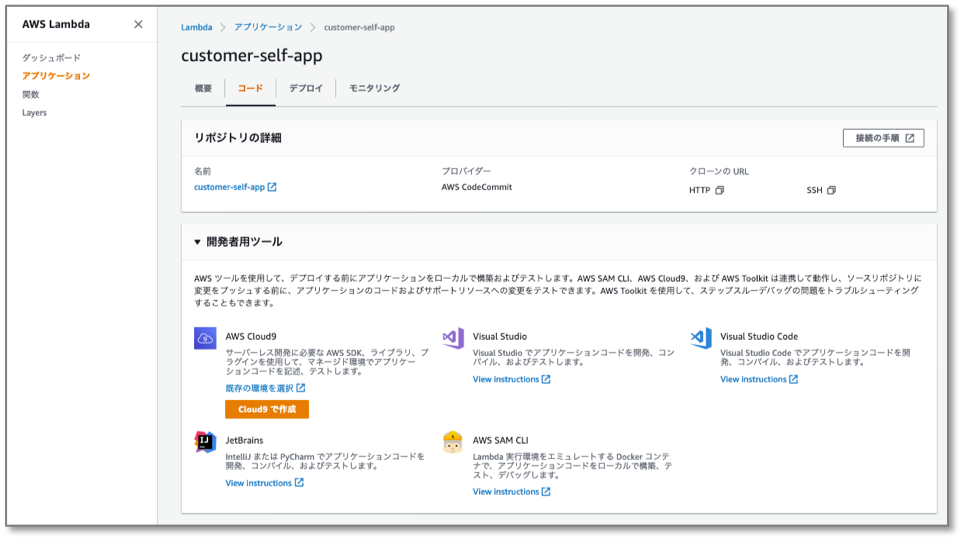Image resolution: width=960 pixels, height=539 pixels.
Task: Open ダッシュボード in the sidebar
Action: [51, 58]
